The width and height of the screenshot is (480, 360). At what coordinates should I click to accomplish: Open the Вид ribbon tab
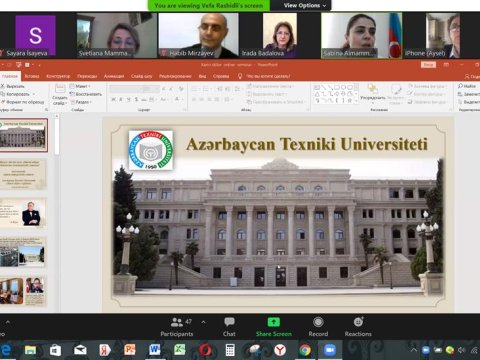click(202, 76)
